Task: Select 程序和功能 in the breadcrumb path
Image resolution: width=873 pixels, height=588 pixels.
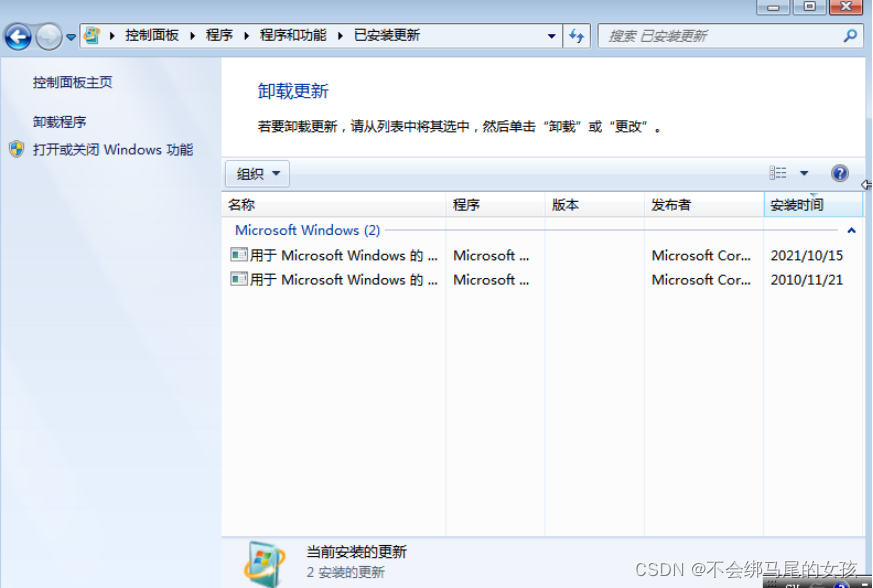Action: [293, 36]
